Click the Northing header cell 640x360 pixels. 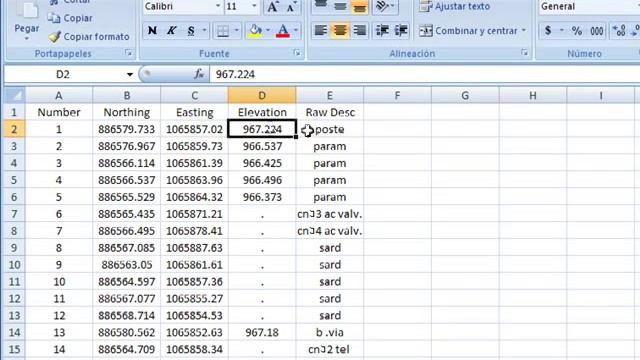(x=127, y=112)
